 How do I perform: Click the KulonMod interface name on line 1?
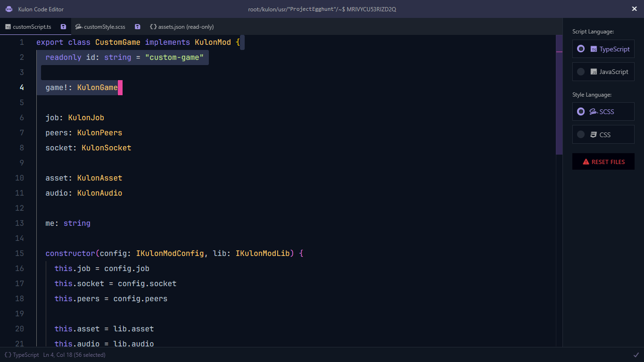(213, 42)
